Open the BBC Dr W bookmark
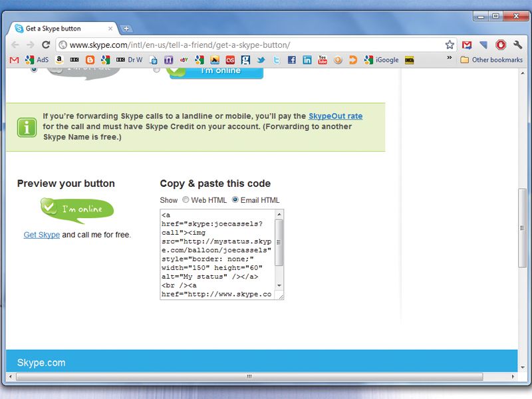 (129, 60)
